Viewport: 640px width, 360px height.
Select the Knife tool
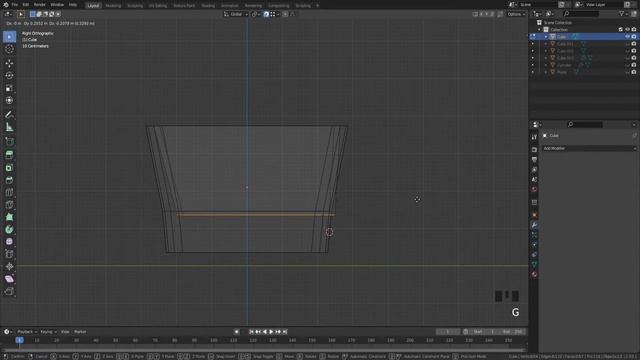pyautogui.click(x=9, y=204)
